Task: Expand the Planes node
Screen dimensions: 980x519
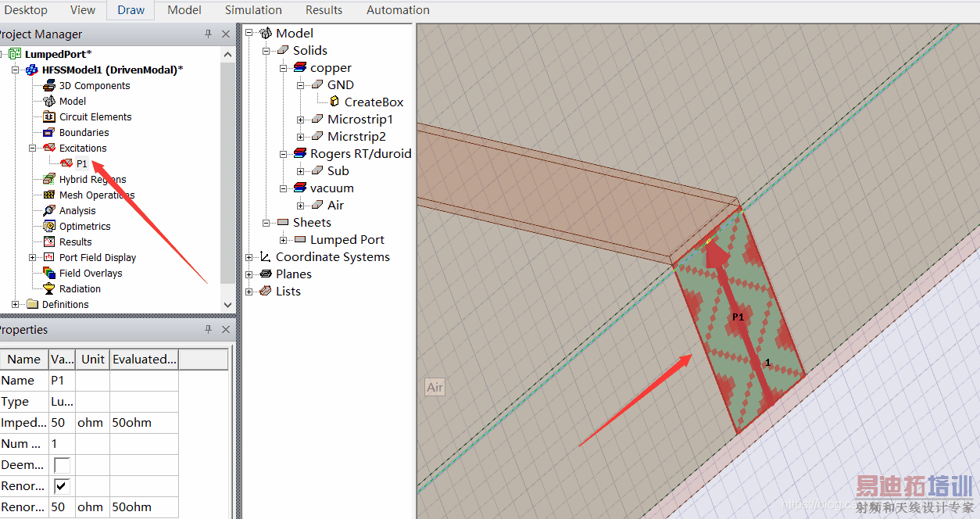Action: [x=249, y=274]
